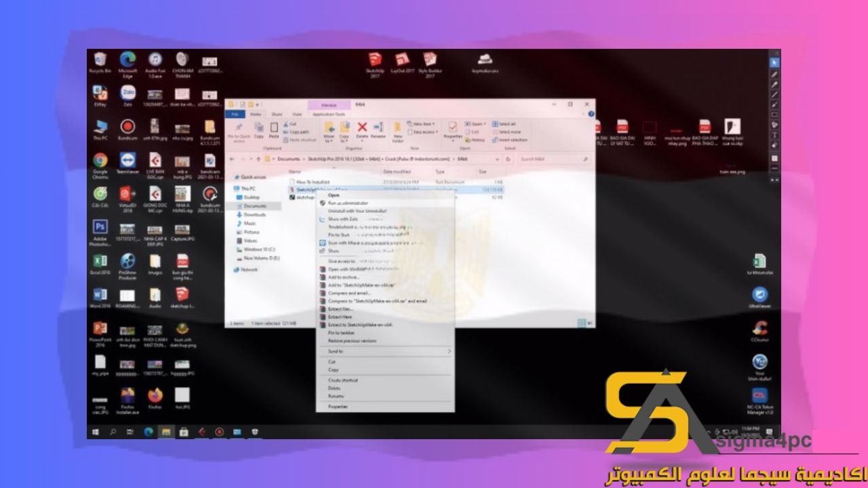Open the Recycle Bin desktop icon
868x488 pixels.
100,62
